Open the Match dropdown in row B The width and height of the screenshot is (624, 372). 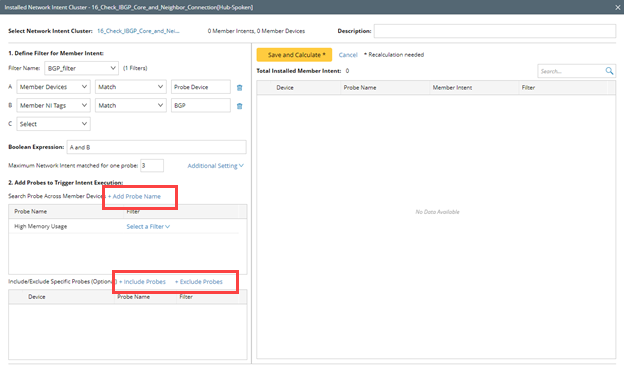pyautogui.click(x=131, y=105)
